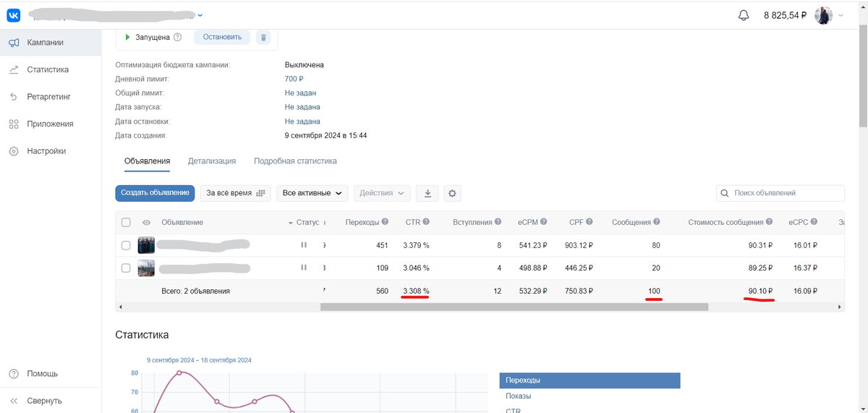Screen dimensions: 868x413
Task: Click the Остановить button
Action: click(x=222, y=38)
